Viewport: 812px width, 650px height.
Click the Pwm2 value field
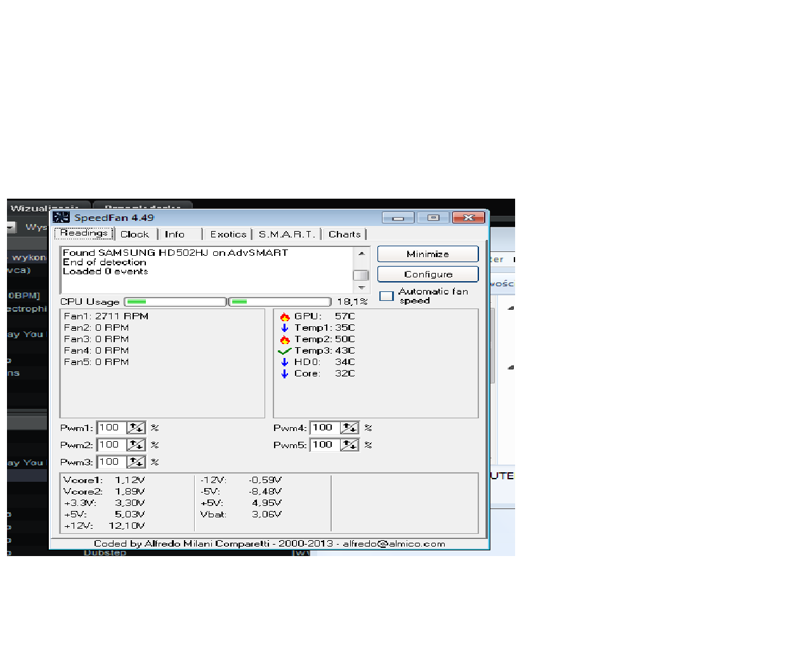click(x=112, y=445)
